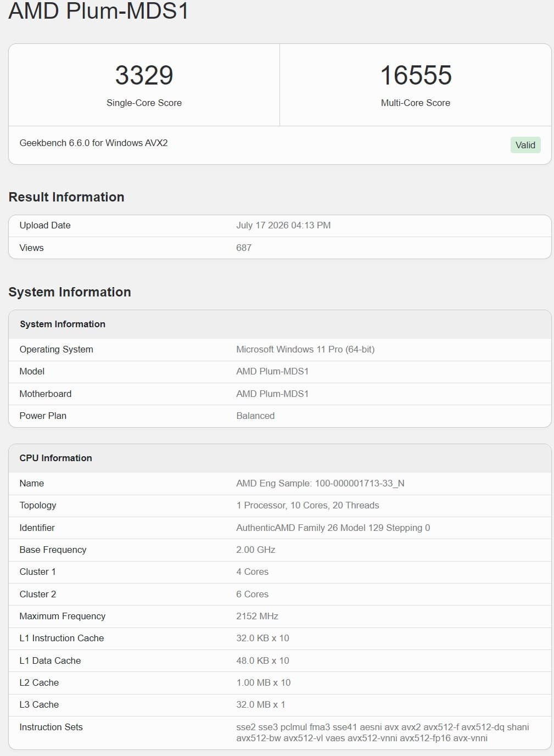This screenshot has height=756, width=554.
Task: Click the 48.0 KB x 10 value
Action: coord(263,660)
